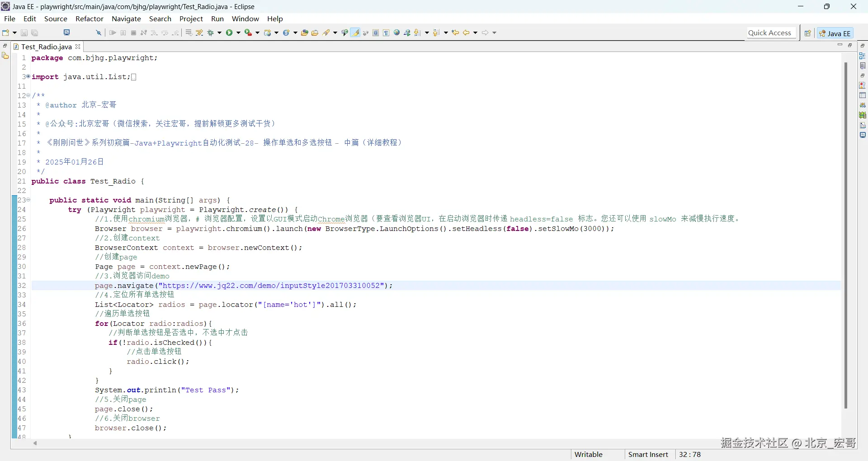The width and height of the screenshot is (868, 461).
Task: Click the vertical editor scrollbar
Action: [845, 235]
